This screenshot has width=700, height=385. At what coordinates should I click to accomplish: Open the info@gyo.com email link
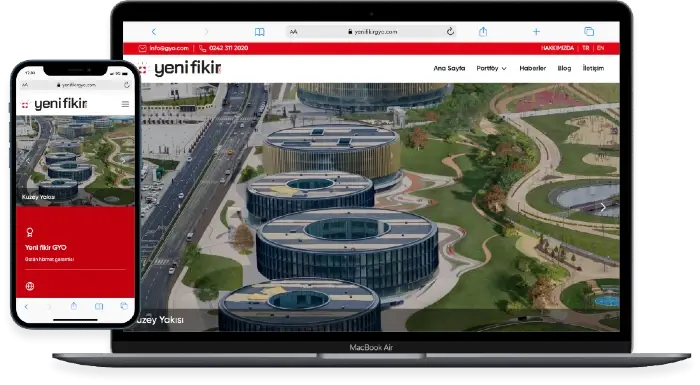coord(169,48)
